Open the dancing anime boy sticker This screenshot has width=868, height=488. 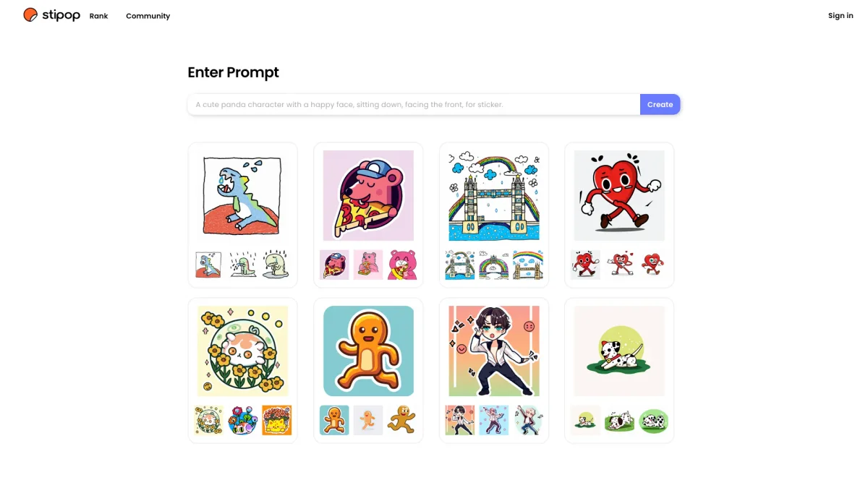click(494, 351)
